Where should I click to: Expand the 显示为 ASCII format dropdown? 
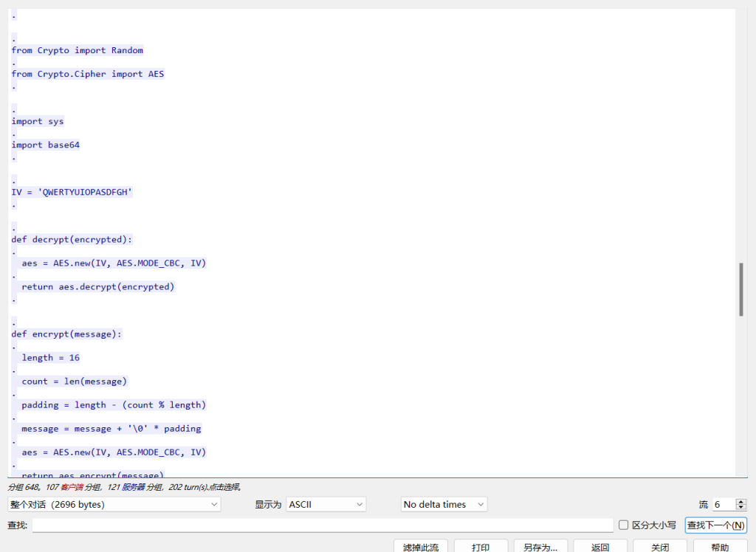point(326,504)
